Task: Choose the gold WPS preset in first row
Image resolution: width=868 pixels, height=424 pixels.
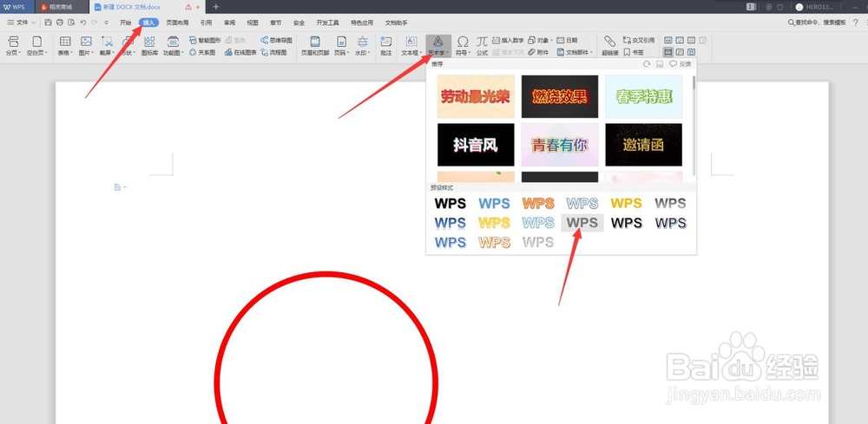Action: (x=626, y=204)
